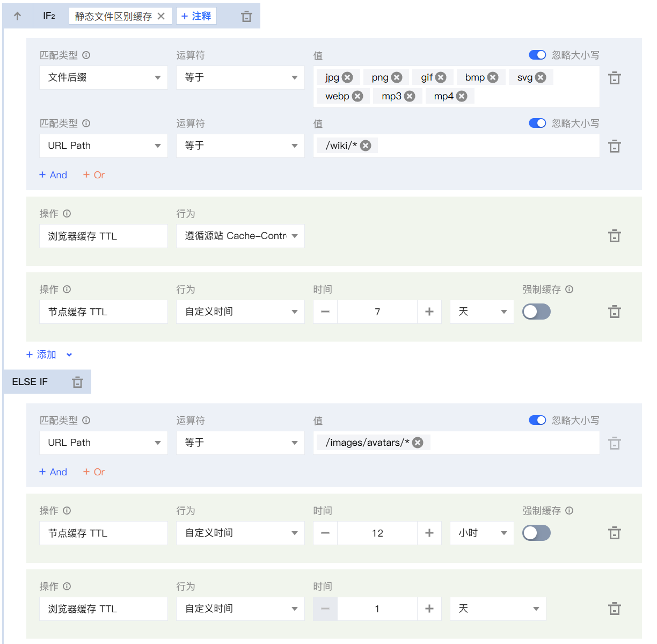Expand the + 添加 options chevron

tap(69, 354)
